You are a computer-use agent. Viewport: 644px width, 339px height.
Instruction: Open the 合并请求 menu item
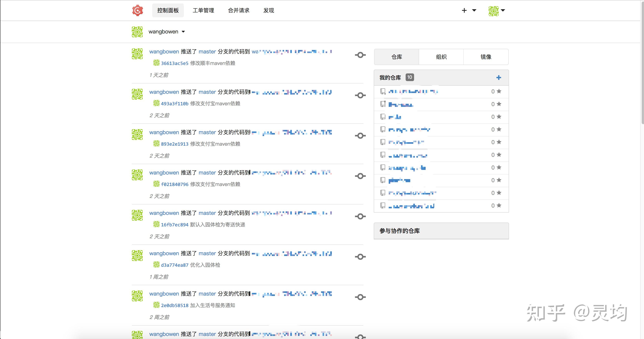point(239,10)
